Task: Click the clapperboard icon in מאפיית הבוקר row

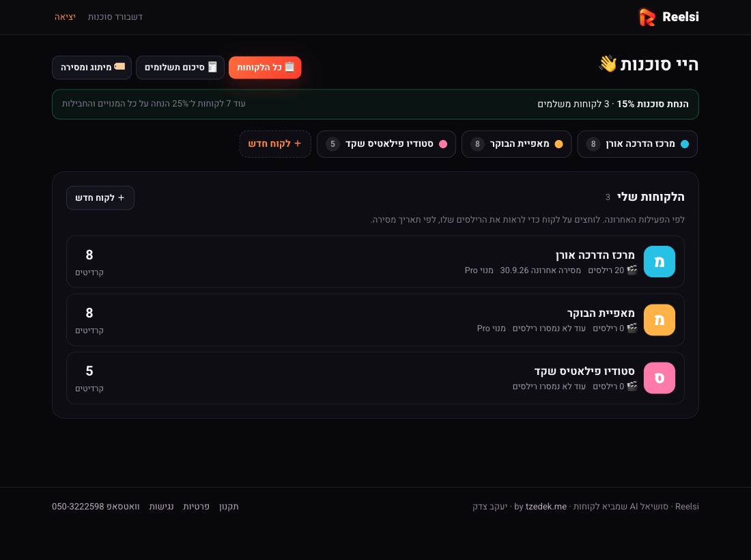Action: click(632, 328)
